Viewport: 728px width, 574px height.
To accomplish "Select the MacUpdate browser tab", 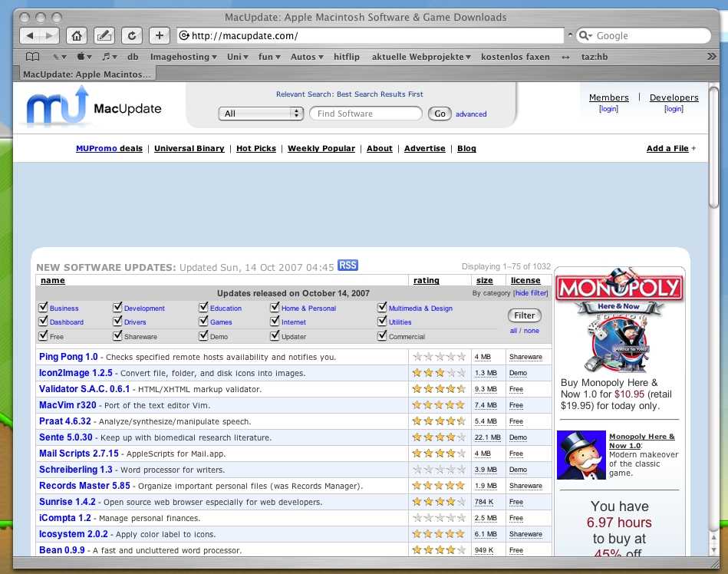I will click(x=87, y=74).
